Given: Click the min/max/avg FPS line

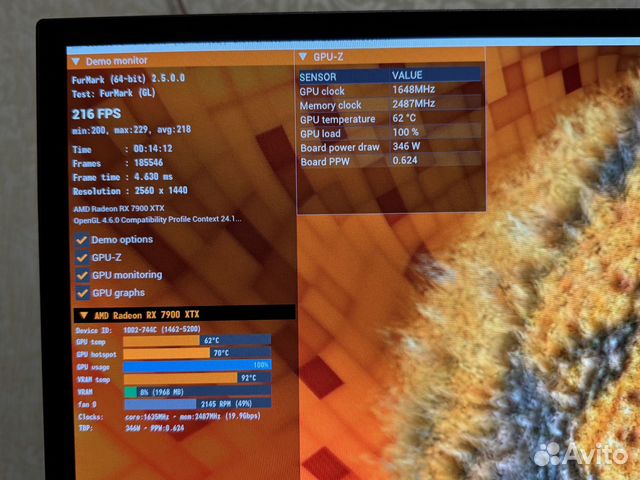Looking at the screenshot, I should (x=131, y=130).
